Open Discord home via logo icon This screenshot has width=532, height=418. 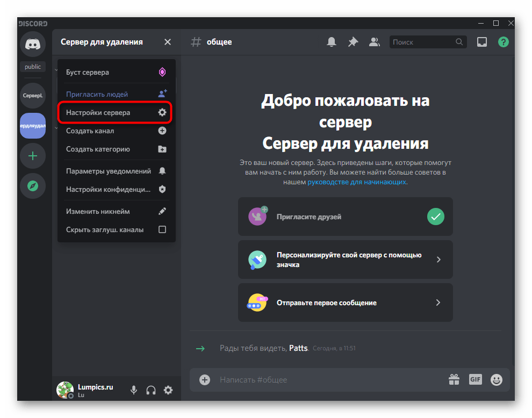[x=33, y=44]
